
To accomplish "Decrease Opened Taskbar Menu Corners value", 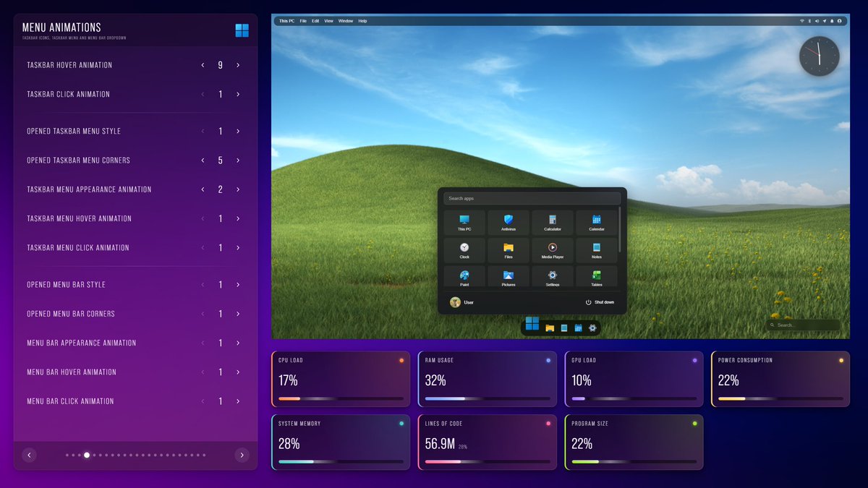I will coord(203,160).
